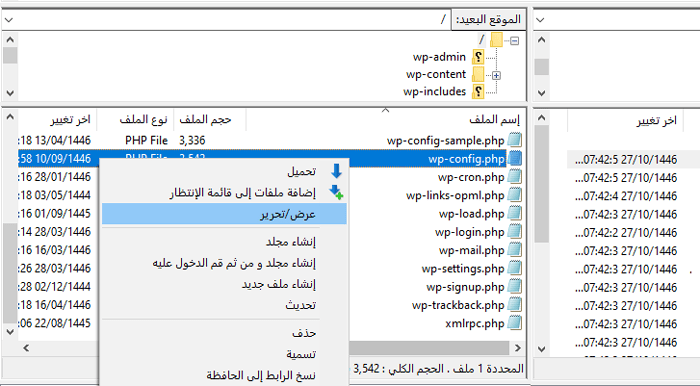The width and height of the screenshot is (700, 386).
Task: Select the xmlrpc.php file name
Action: tap(475, 324)
